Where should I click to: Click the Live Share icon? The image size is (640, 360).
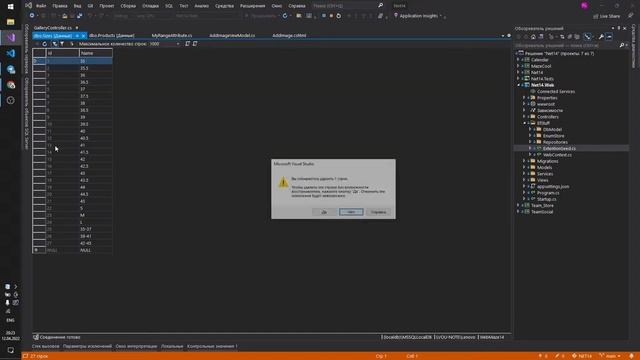point(596,16)
